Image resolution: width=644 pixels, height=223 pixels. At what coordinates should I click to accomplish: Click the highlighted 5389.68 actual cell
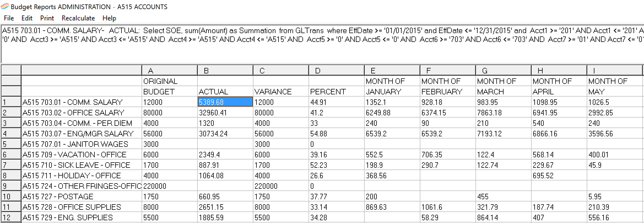[x=225, y=102]
